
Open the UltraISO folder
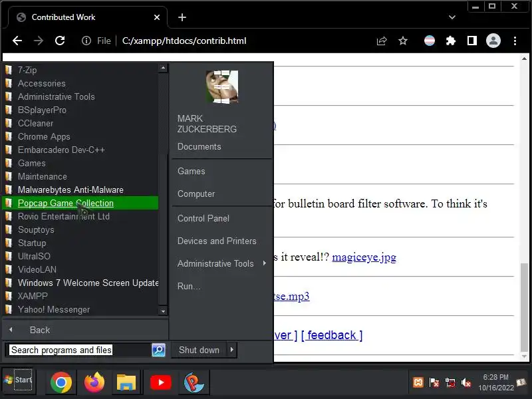point(80,256)
